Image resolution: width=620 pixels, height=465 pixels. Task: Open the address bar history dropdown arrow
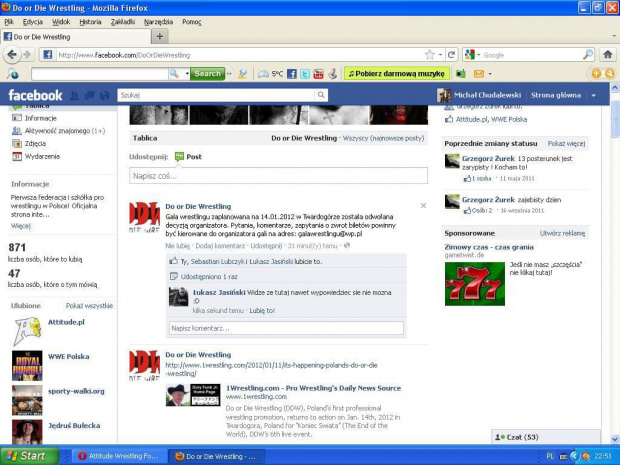pyautogui.click(x=440, y=55)
